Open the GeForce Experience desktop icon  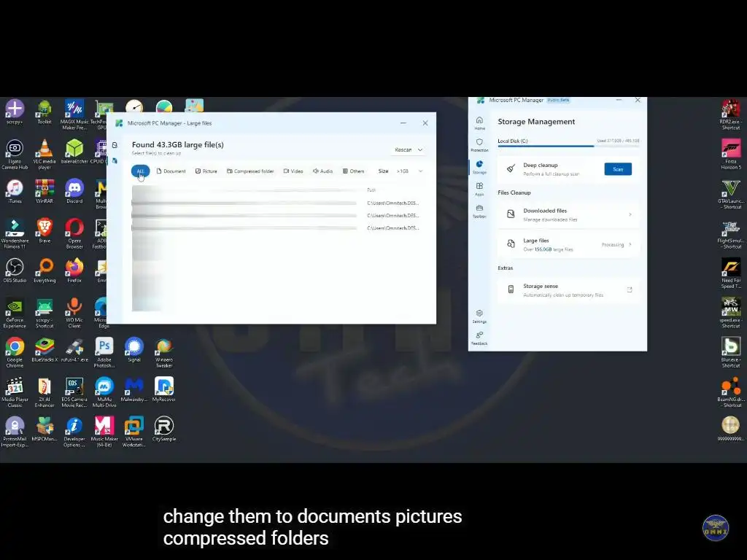coord(15,313)
